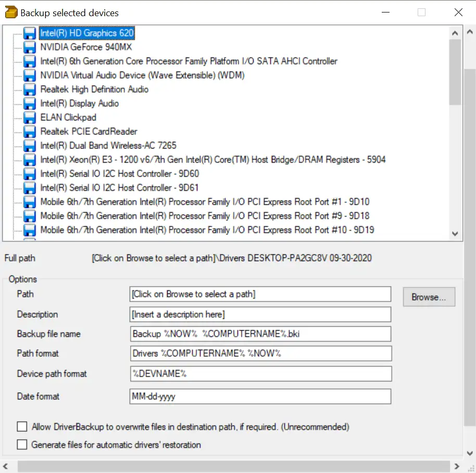476x473 pixels.
Task: Select the SATA AHCI Controller entry
Action: pos(189,61)
